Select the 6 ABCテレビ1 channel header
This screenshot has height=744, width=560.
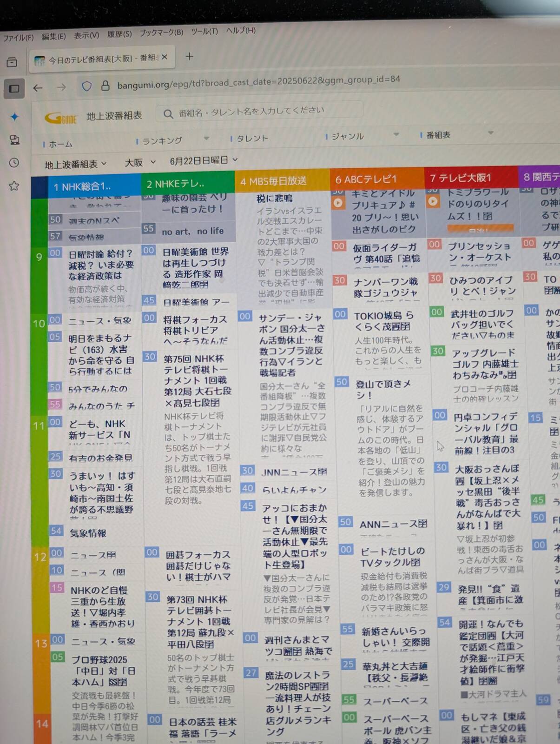(x=377, y=179)
